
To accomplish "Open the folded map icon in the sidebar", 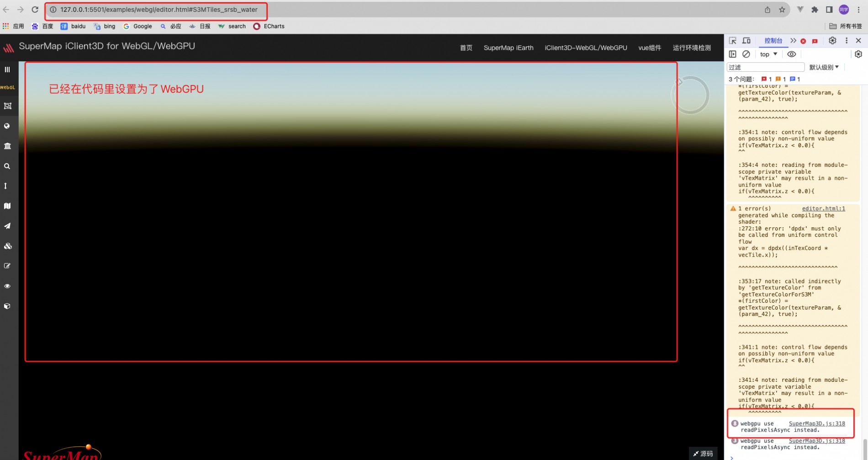I will pos(7,206).
